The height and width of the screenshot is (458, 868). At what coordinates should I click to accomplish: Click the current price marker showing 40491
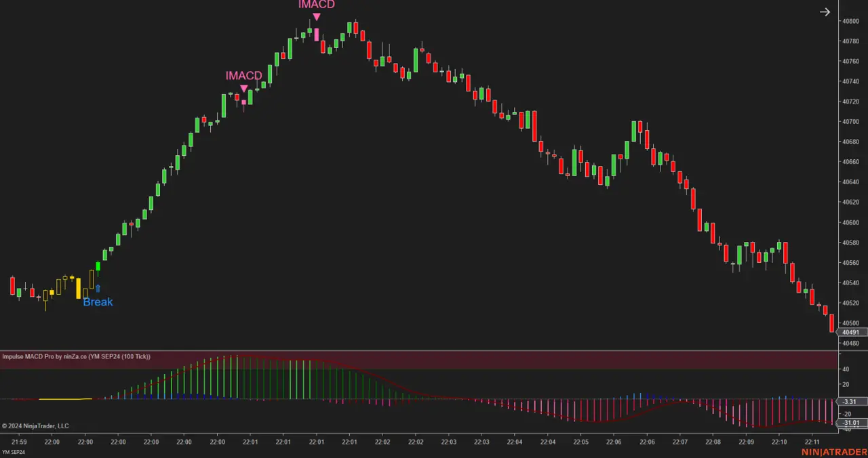pos(850,332)
